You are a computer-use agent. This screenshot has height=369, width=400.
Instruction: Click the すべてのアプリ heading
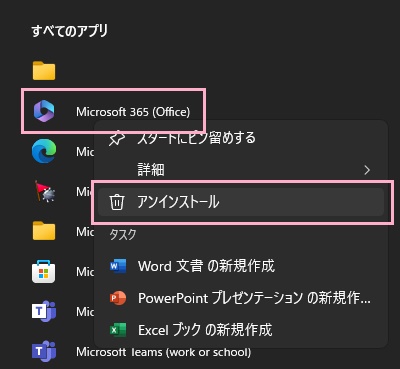pyautogui.click(x=70, y=31)
